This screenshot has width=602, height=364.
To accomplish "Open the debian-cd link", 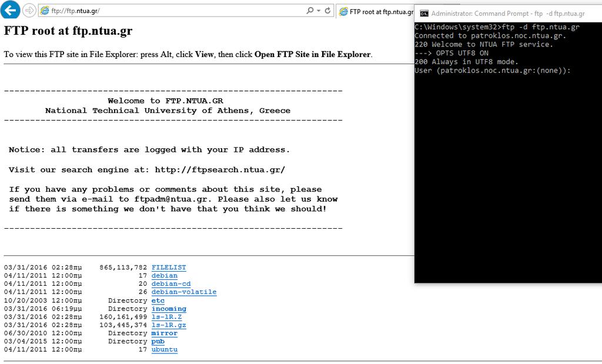I will pos(171,284).
